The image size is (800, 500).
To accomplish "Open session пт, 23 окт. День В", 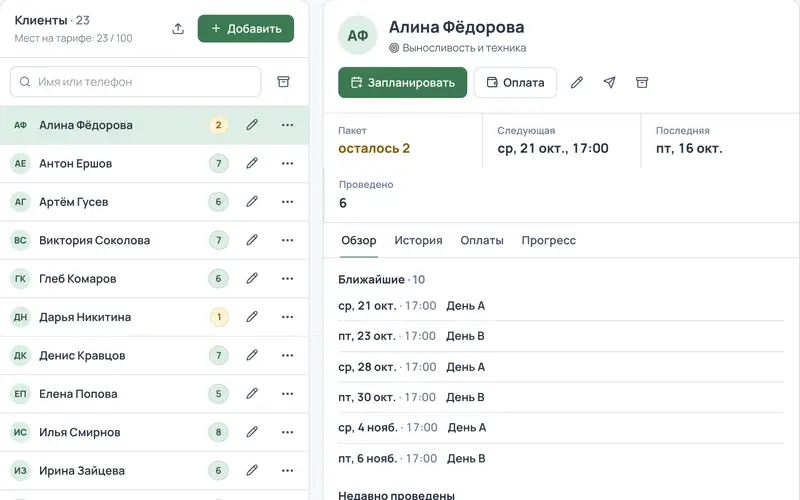I will click(x=561, y=336).
